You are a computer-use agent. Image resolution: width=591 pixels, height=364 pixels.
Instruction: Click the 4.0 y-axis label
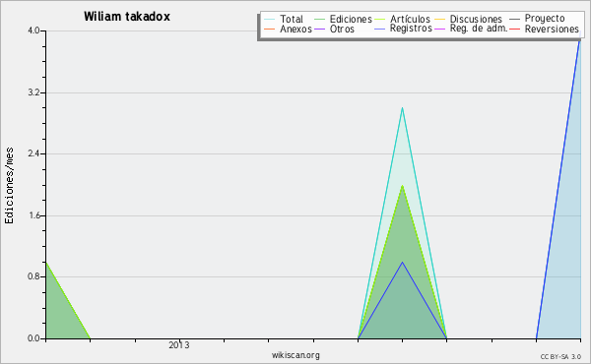coord(33,30)
